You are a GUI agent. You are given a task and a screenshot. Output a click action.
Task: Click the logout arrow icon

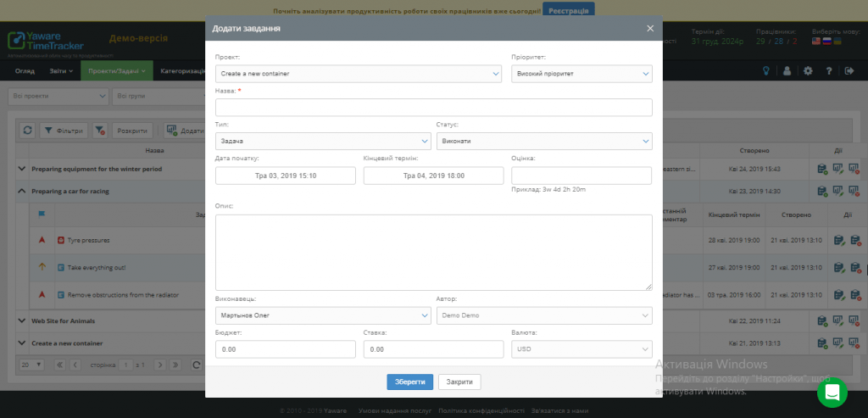click(849, 71)
